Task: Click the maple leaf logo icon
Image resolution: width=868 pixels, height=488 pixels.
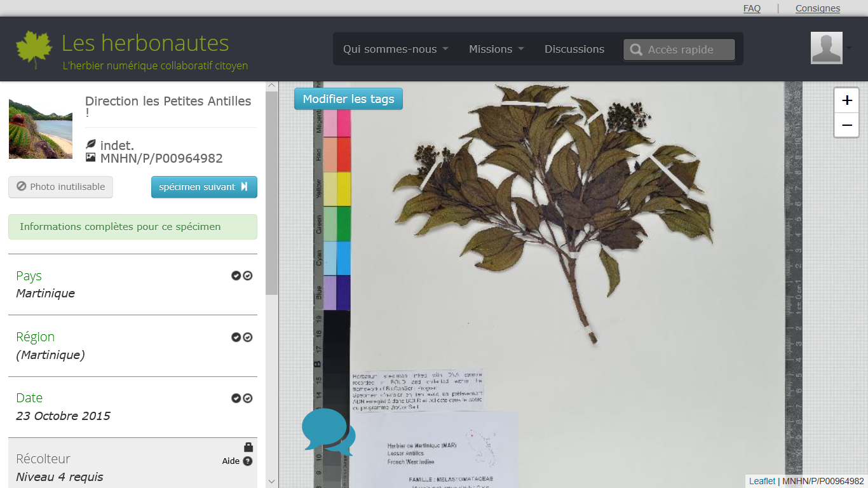Action: (34, 49)
